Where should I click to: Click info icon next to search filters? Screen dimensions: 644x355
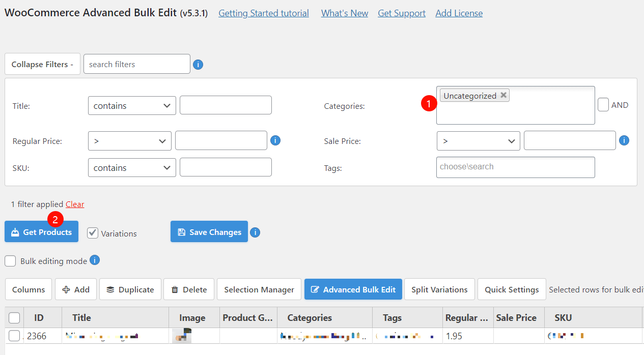[x=199, y=65]
